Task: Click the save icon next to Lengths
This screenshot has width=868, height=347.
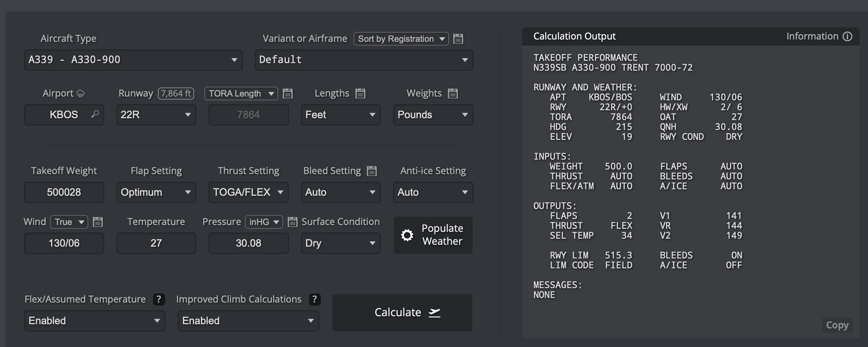Action: click(360, 93)
